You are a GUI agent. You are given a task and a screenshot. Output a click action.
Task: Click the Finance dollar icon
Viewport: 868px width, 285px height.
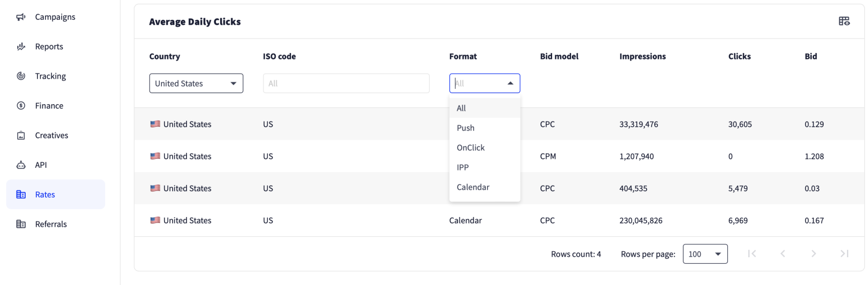pos(21,106)
